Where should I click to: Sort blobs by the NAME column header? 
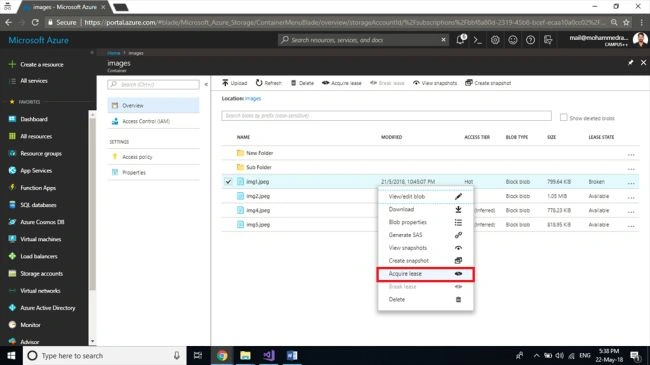pos(243,137)
